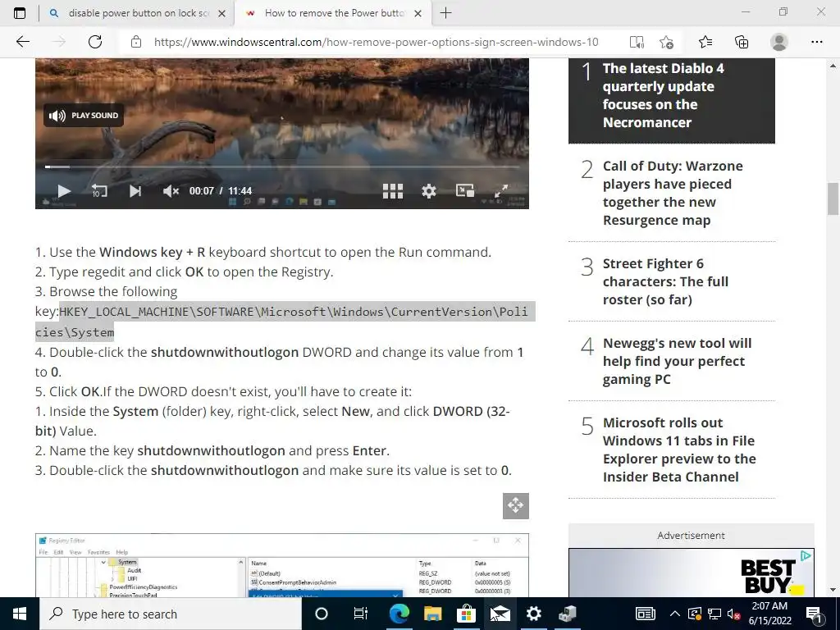
Task: Unmute the video volume icon
Action: [x=171, y=190]
